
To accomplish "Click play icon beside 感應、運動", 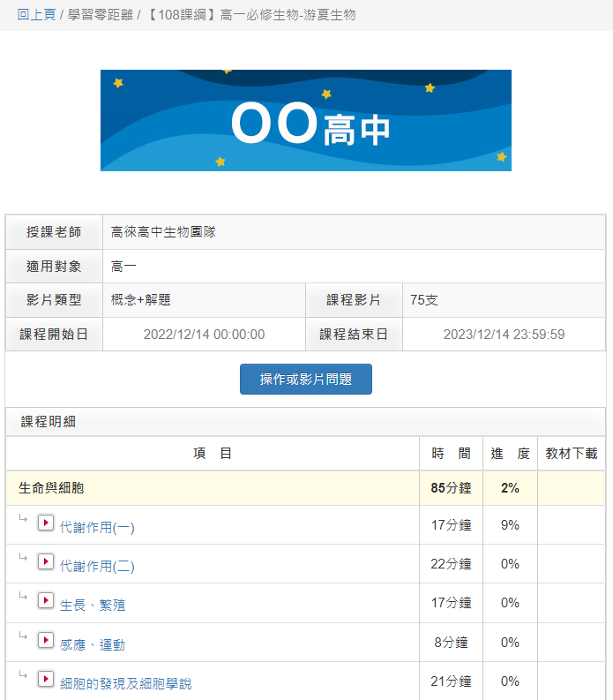I will click(46, 640).
